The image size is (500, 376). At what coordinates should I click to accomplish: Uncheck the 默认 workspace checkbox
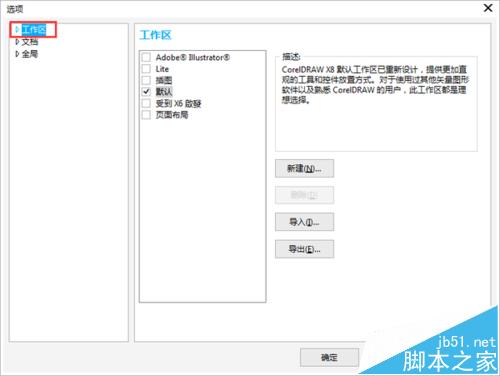[x=146, y=91]
